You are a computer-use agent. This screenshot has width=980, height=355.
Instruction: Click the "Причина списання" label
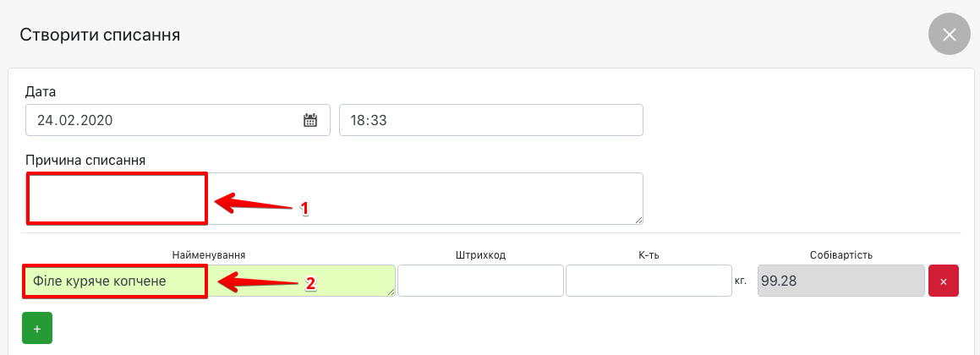85,161
